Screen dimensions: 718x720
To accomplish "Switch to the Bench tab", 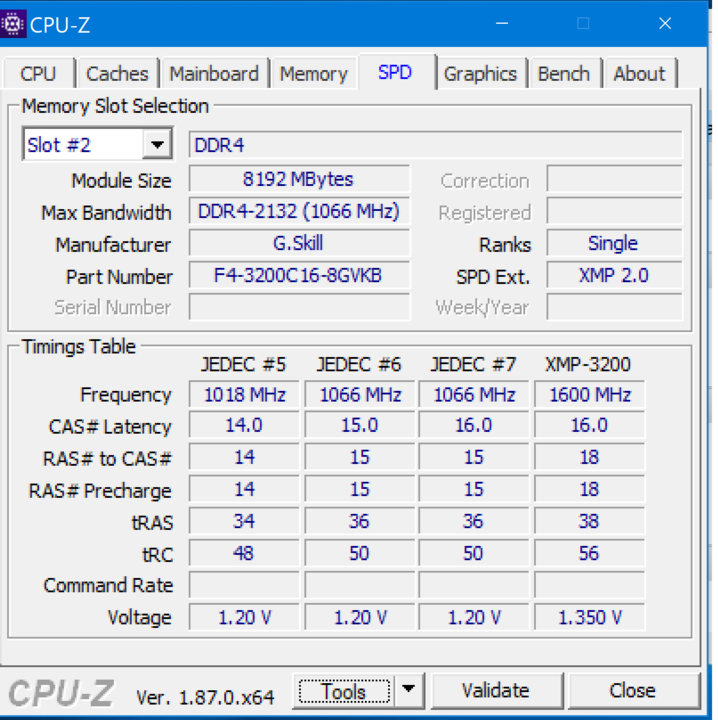I will [x=564, y=73].
